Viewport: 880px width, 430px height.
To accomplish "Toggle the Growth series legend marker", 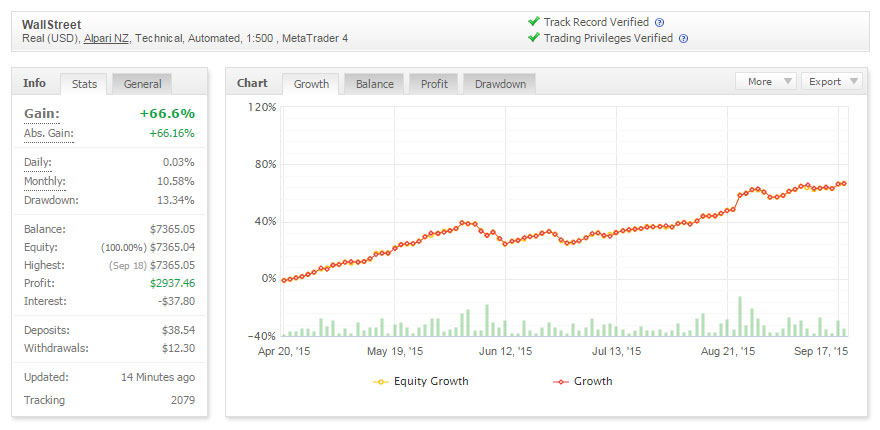I will [561, 382].
